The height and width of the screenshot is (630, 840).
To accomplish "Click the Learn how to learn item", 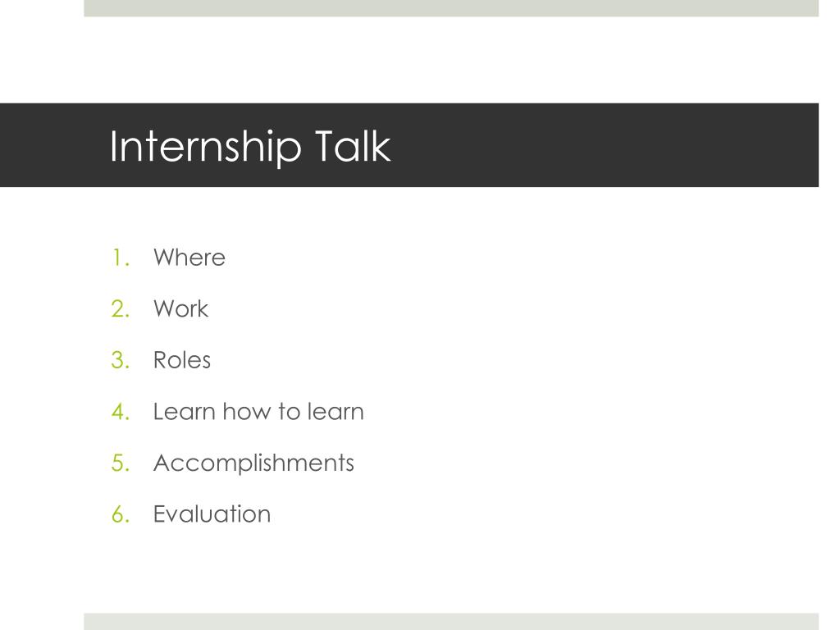I will 258,412.
